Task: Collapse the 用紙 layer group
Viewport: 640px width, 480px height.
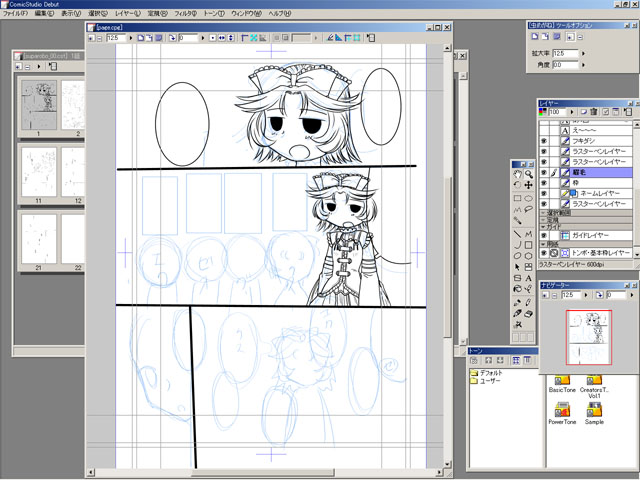Action: [x=543, y=244]
